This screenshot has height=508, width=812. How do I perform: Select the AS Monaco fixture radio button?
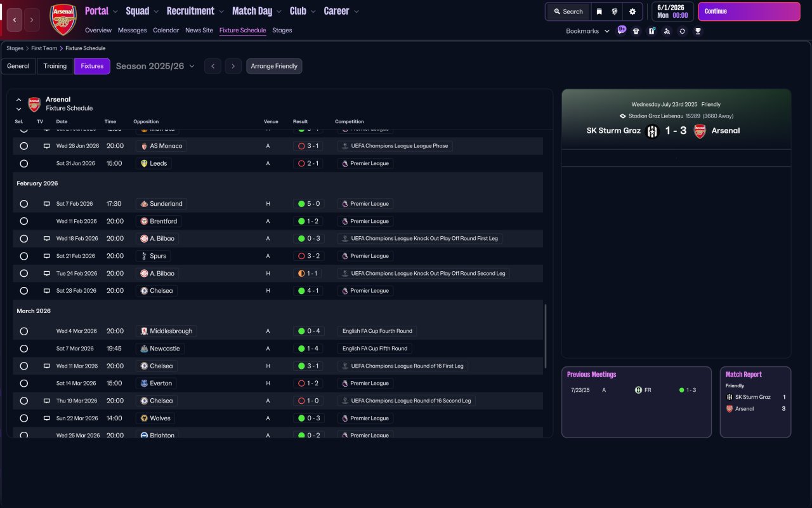pos(24,146)
